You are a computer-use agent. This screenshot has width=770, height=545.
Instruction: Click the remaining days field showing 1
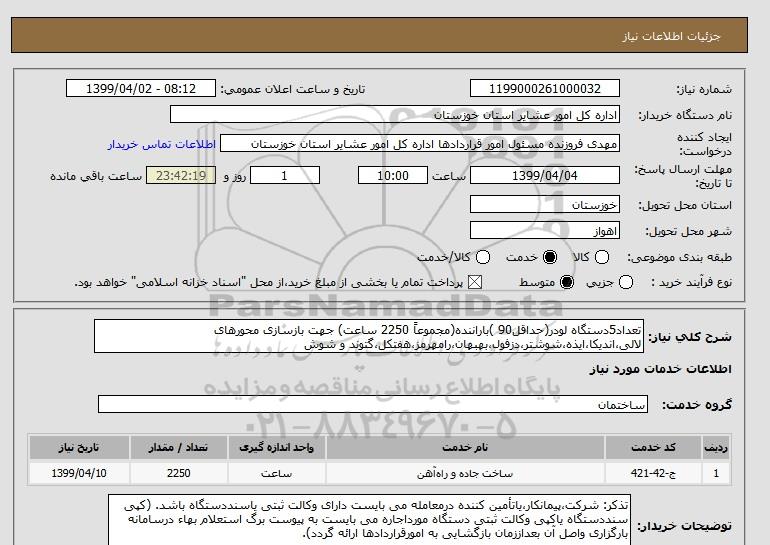285,175
